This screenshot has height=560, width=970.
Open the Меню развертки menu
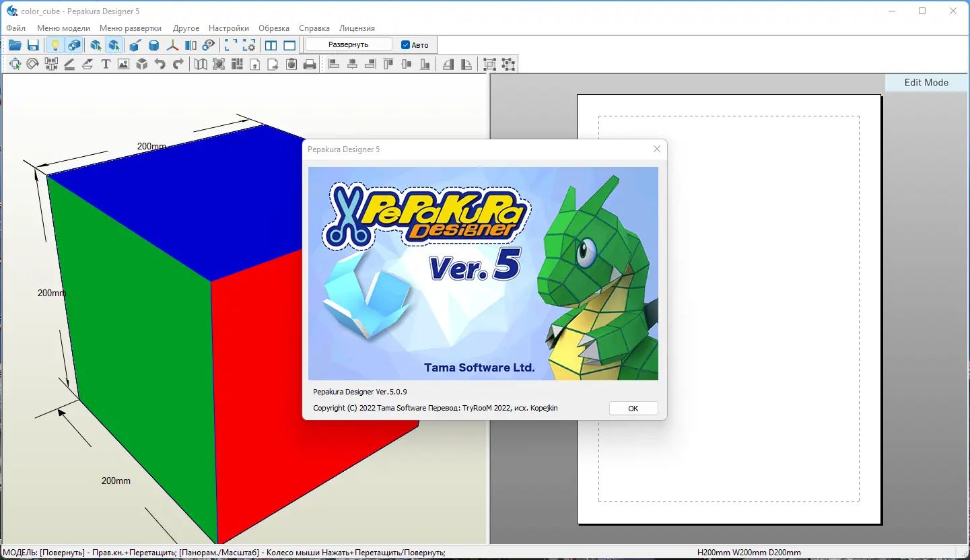tap(131, 28)
